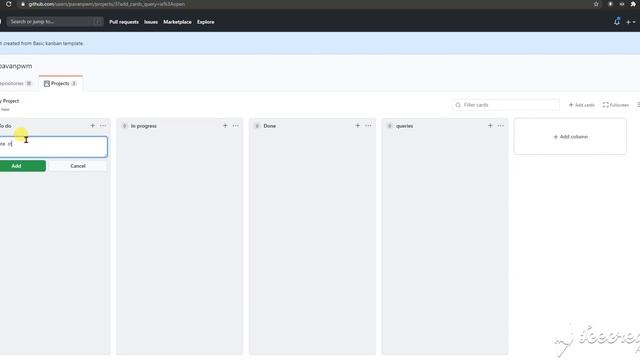
Task: Add a note to In progress column
Action: (x=225, y=126)
